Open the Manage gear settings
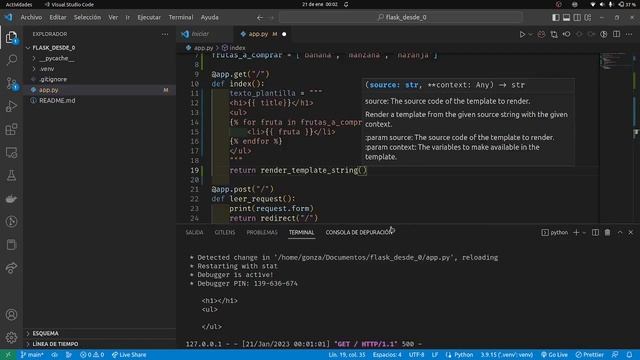The image size is (640, 360). click(11, 338)
